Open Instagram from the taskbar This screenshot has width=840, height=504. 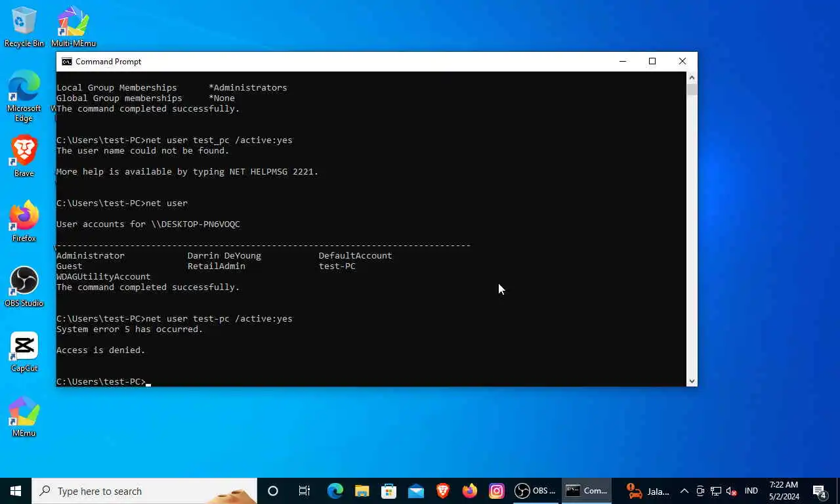(x=497, y=491)
